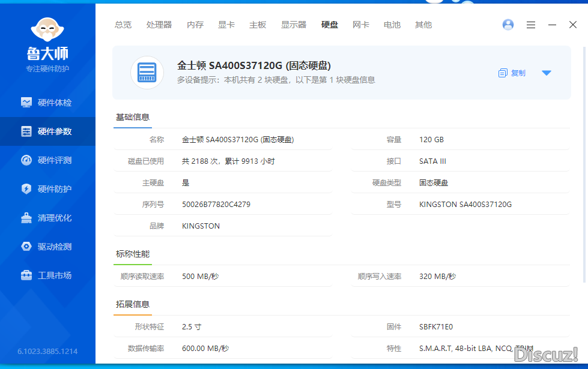
Task: Minimize the 鲁大师 window
Action: 552,25
